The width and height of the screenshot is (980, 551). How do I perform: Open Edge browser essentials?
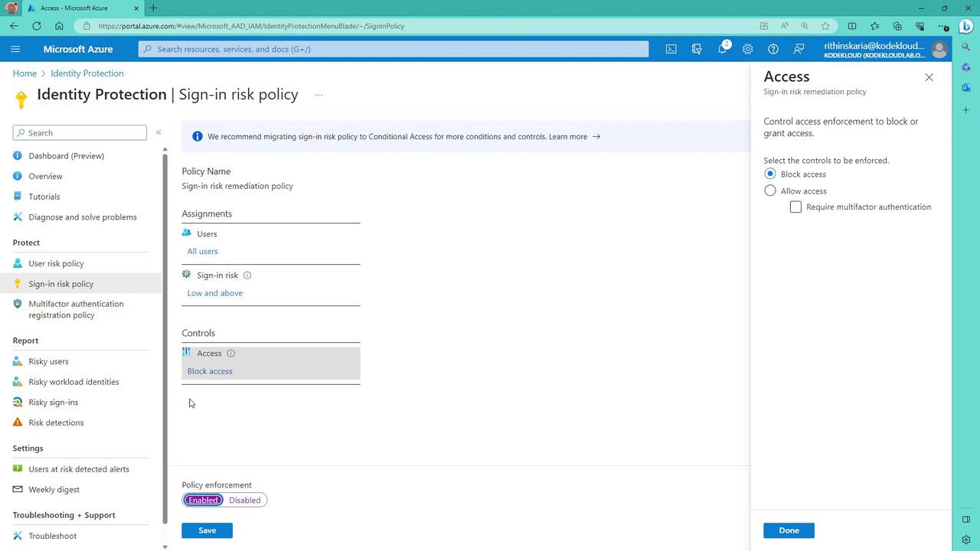pos(920,26)
